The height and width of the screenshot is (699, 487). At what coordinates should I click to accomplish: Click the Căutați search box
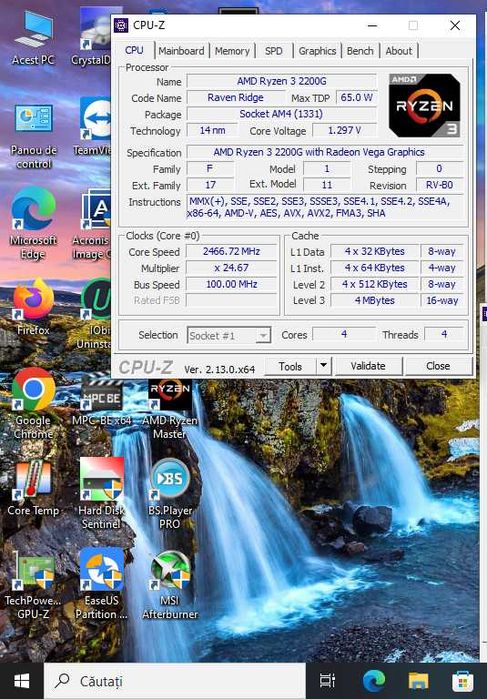[175, 681]
